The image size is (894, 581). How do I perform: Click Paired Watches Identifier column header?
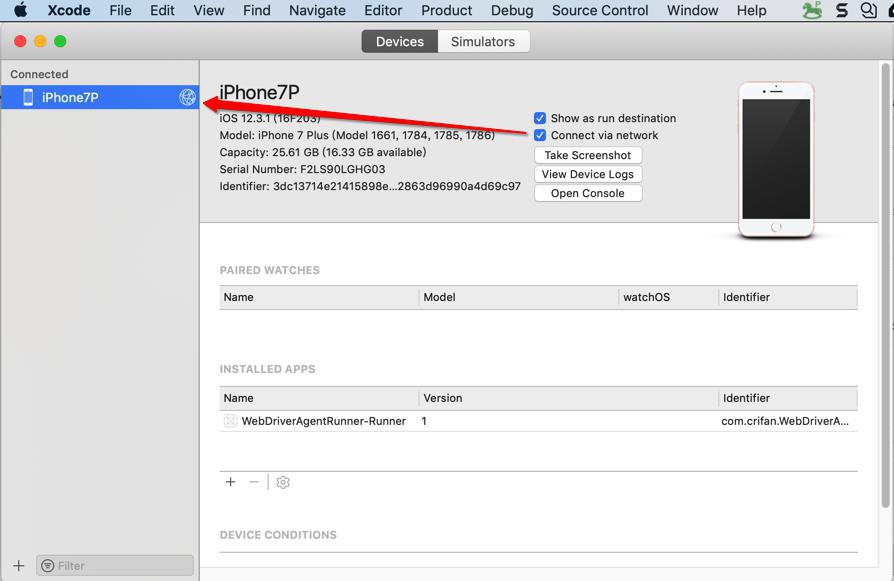coord(788,297)
